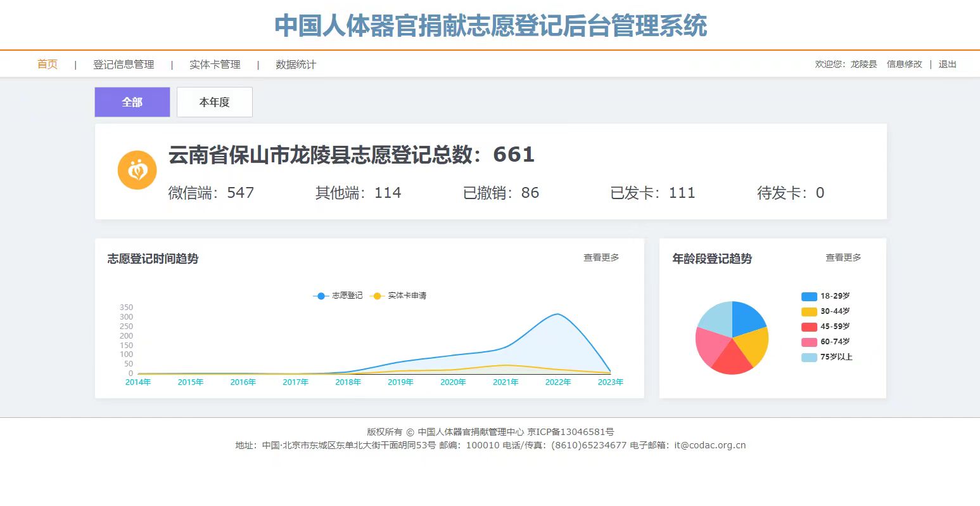The width and height of the screenshot is (980, 506).
Task: Click the 信息修改 link
Action: pos(904,64)
